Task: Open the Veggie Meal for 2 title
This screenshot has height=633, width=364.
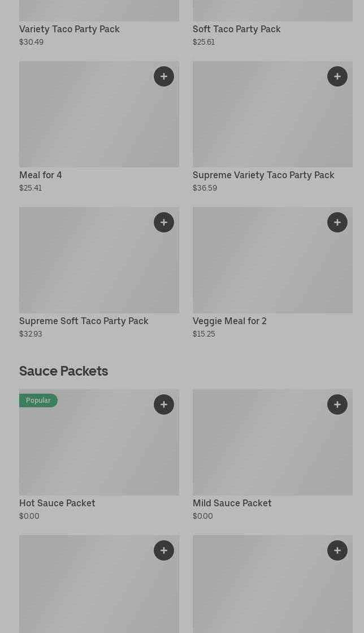Action: (229, 321)
